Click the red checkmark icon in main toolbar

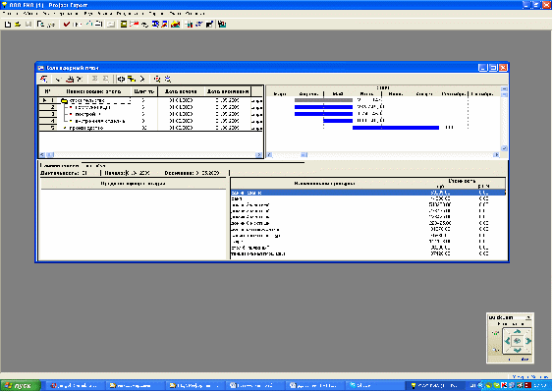[67, 24]
